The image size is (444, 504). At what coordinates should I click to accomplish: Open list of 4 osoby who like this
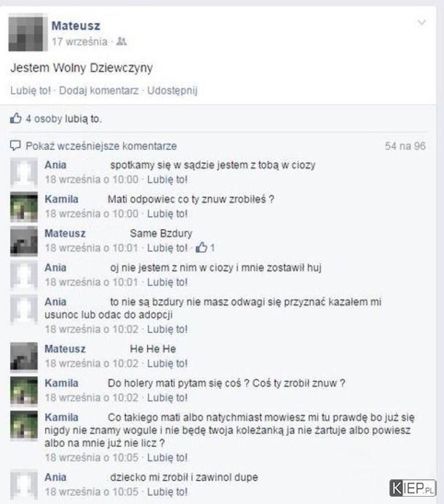(64, 119)
